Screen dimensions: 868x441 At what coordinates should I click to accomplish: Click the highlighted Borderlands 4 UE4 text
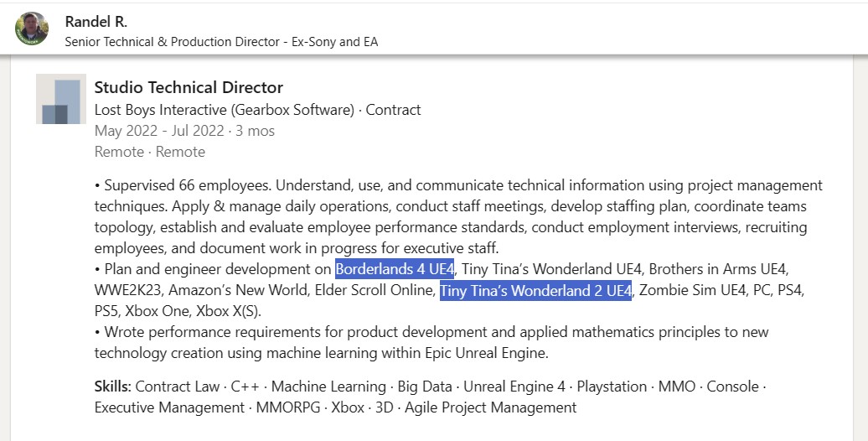(x=395, y=269)
